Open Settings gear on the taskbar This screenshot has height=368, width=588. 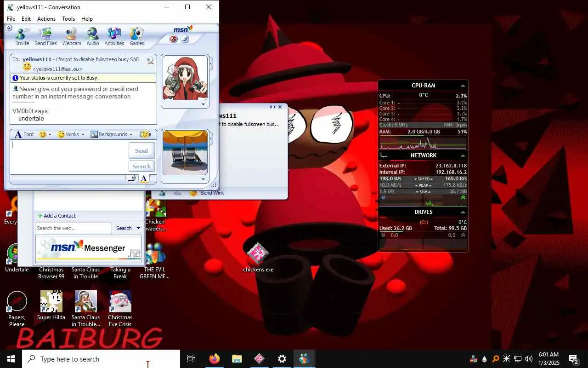pos(282,359)
